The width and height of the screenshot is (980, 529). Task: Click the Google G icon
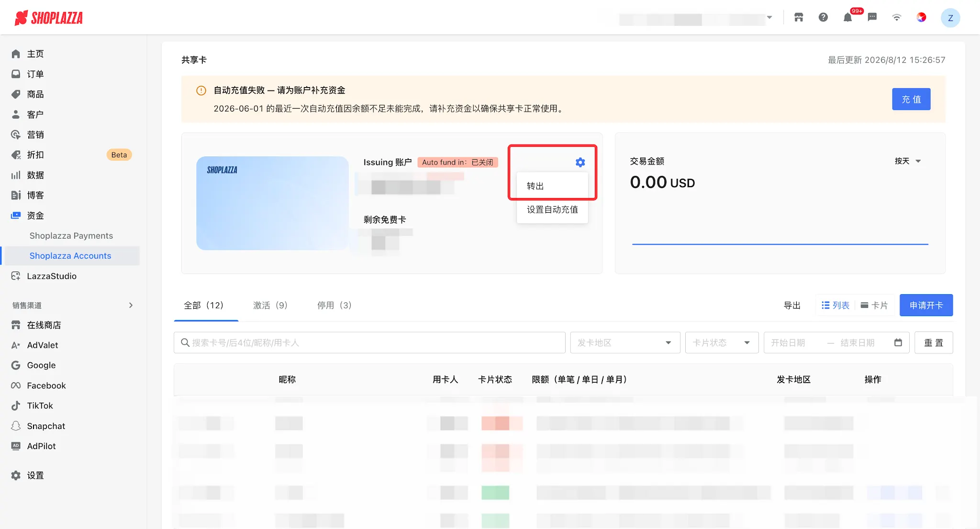(16, 365)
